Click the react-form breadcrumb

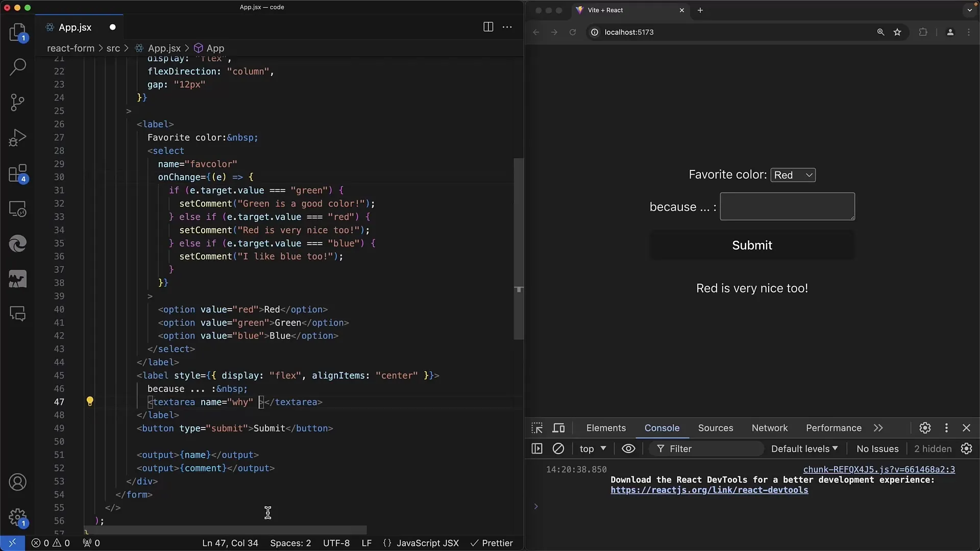point(70,48)
